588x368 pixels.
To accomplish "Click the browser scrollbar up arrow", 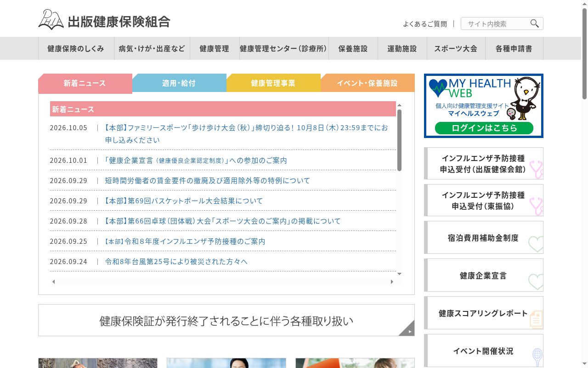I will [584, 3].
